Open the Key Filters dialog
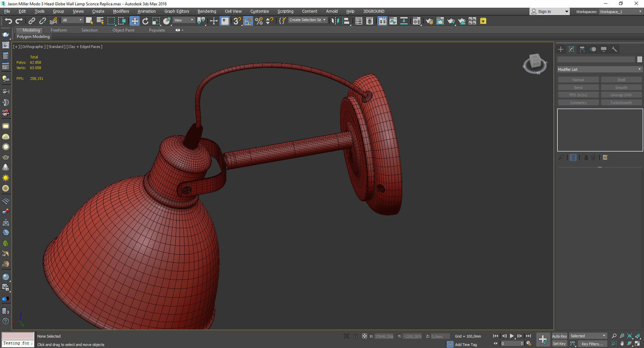Image resolution: width=644 pixels, height=348 pixels. coord(592,344)
